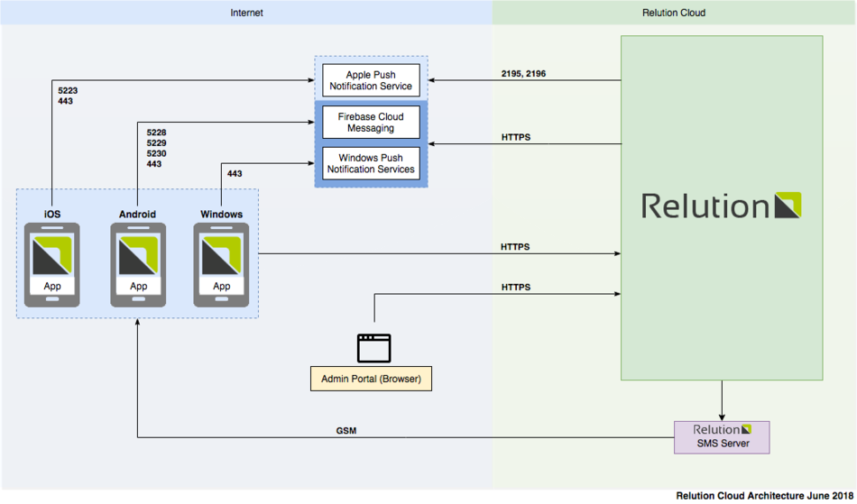
Task: Click the Admin Portal (Browser) label box
Action: coord(371,379)
